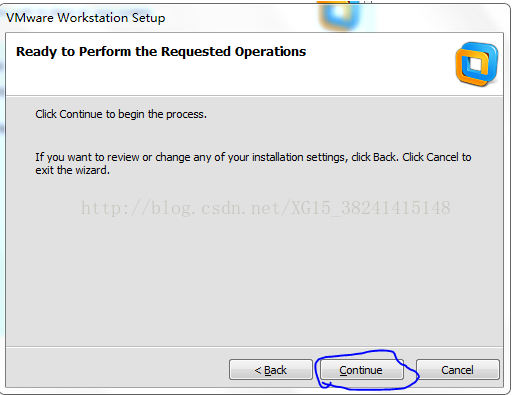Click 'Click Continue to begin the process.' text
512x395 pixels.
121,114
